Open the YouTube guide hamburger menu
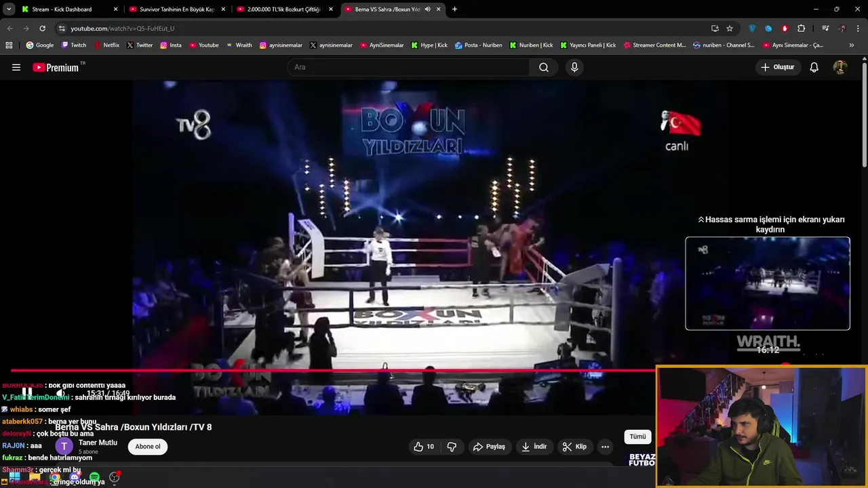Screen dimensions: 868x488 [16, 67]
